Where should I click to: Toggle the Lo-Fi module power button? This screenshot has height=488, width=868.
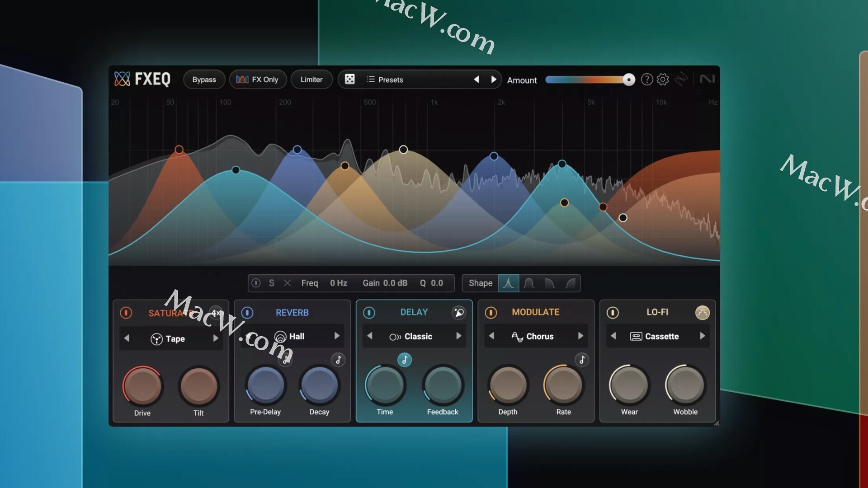[613, 313]
